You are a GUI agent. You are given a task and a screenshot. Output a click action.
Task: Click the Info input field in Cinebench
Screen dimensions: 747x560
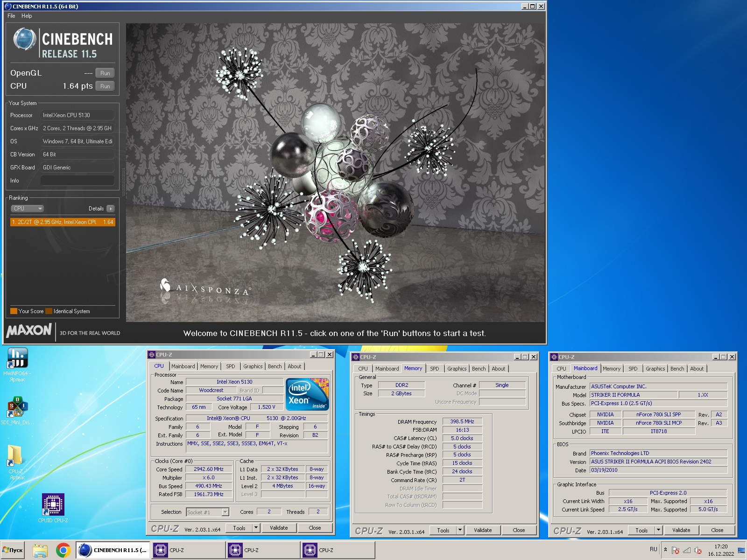pos(78,181)
